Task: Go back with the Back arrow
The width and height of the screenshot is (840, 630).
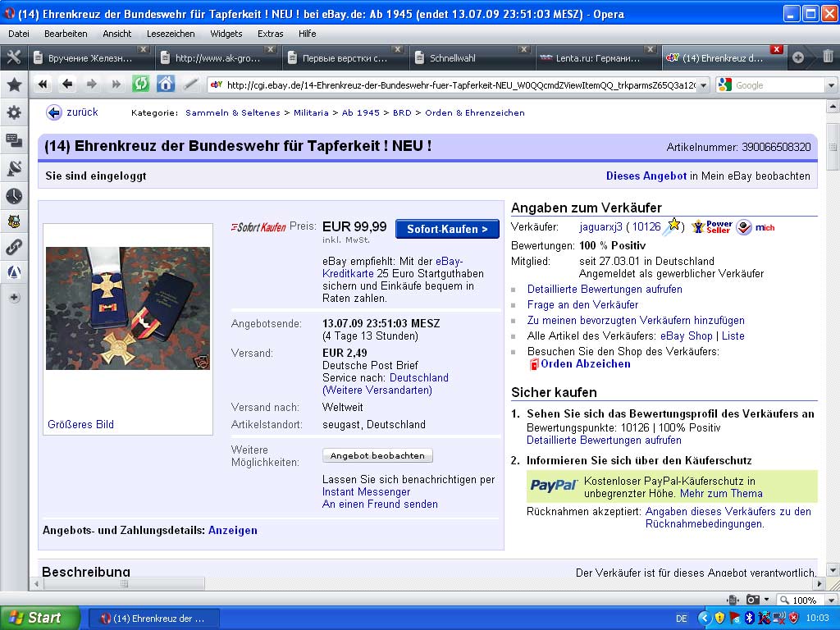Action: (67, 84)
